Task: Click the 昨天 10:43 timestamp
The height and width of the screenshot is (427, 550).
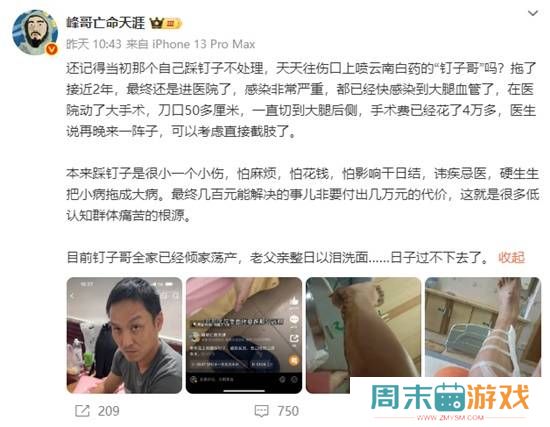Action: pos(94,44)
